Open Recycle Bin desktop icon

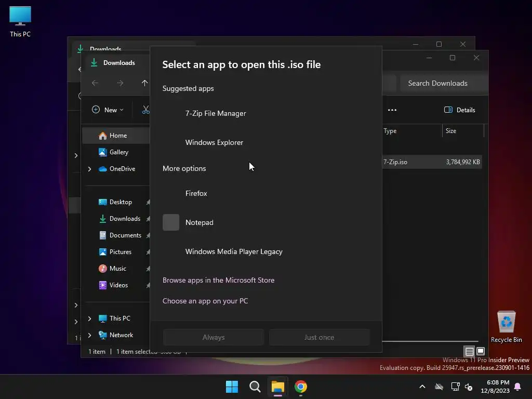click(x=506, y=327)
